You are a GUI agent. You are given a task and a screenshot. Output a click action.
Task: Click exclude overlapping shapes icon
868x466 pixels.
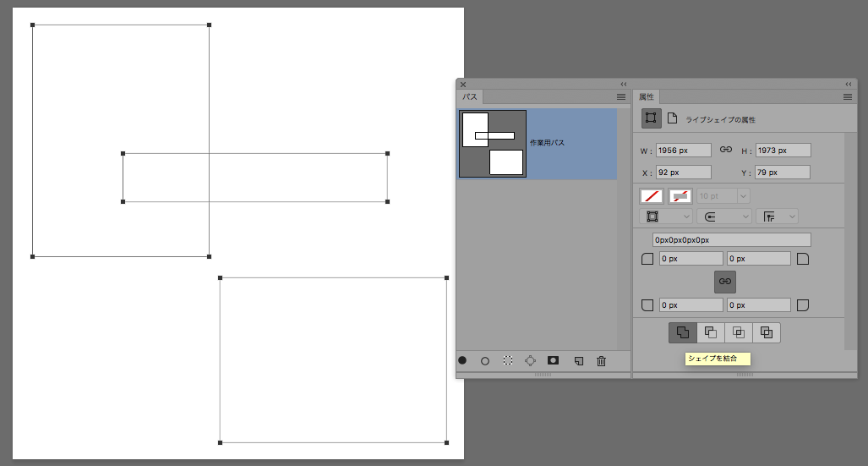click(x=766, y=332)
